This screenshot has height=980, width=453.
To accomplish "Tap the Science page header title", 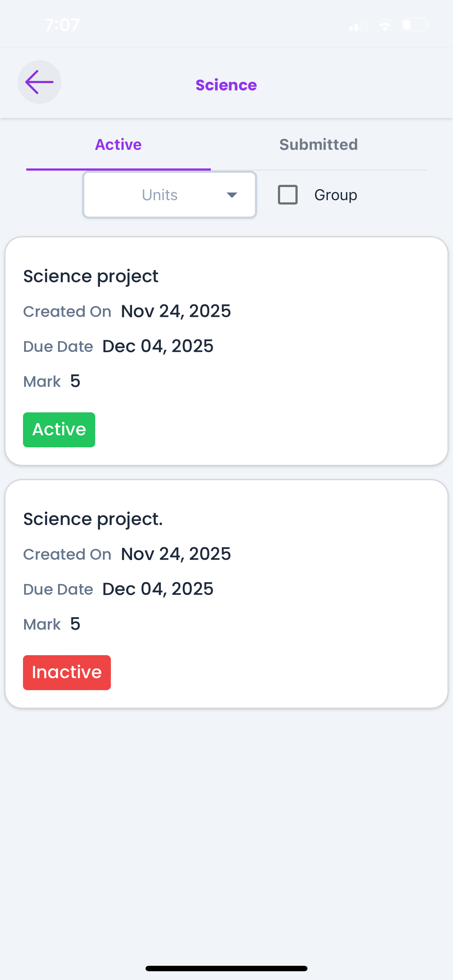I will point(226,85).
